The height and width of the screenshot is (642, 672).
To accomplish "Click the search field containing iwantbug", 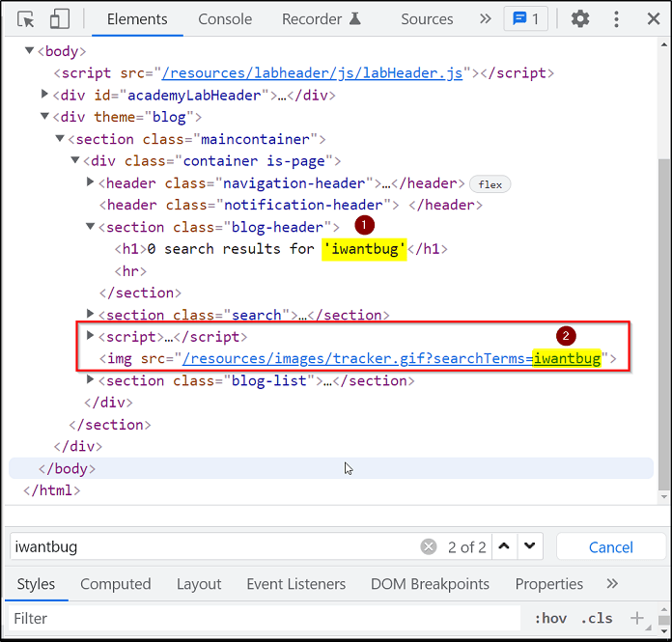I will pos(214,546).
